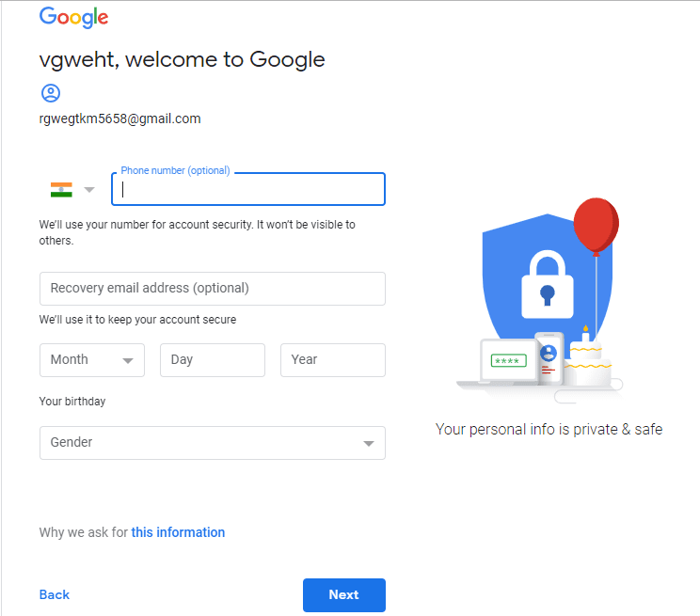This screenshot has width=700, height=616.
Task: Expand the Month dropdown
Action: 92,360
